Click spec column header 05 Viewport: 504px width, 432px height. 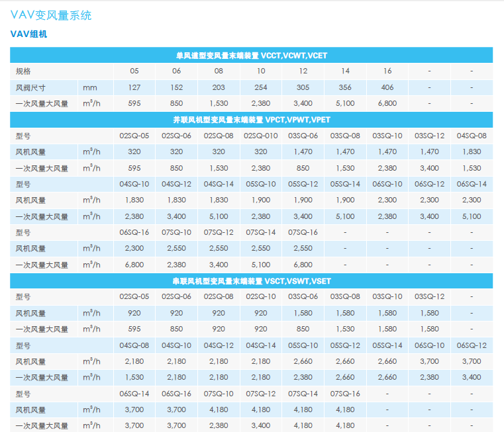point(134,71)
